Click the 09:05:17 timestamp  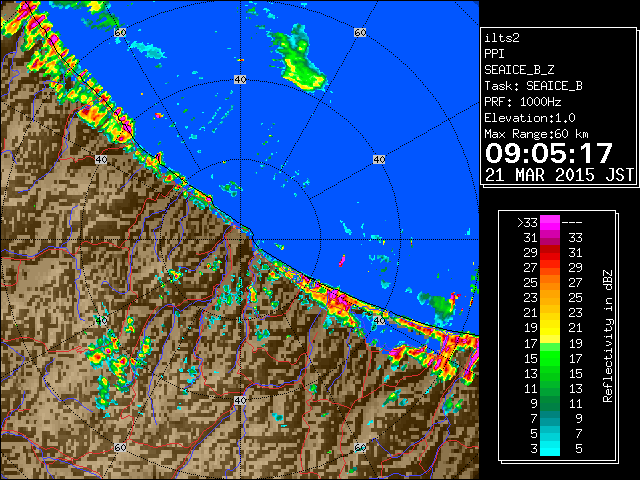(549, 153)
